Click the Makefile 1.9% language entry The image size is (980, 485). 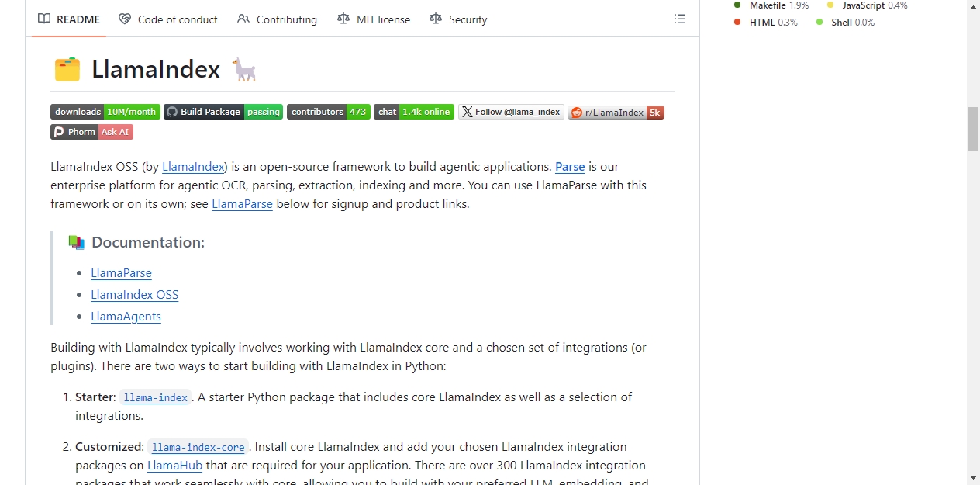[x=771, y=5]
